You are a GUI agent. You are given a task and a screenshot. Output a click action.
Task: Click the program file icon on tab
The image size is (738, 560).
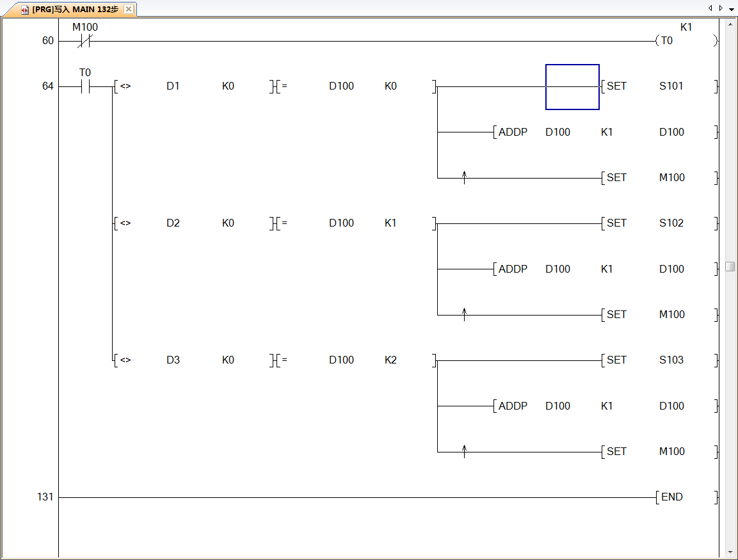[x=25, y=10]
